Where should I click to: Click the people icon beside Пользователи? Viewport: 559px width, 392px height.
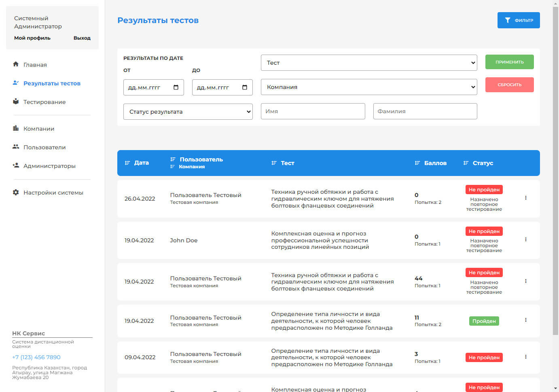pyautogui.click(x=16, y=147)
